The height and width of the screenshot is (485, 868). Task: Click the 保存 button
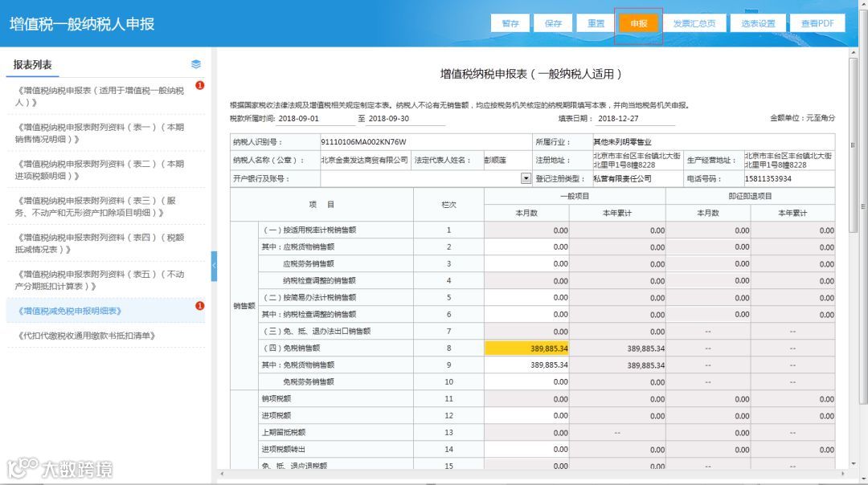[x=552, y=23]
